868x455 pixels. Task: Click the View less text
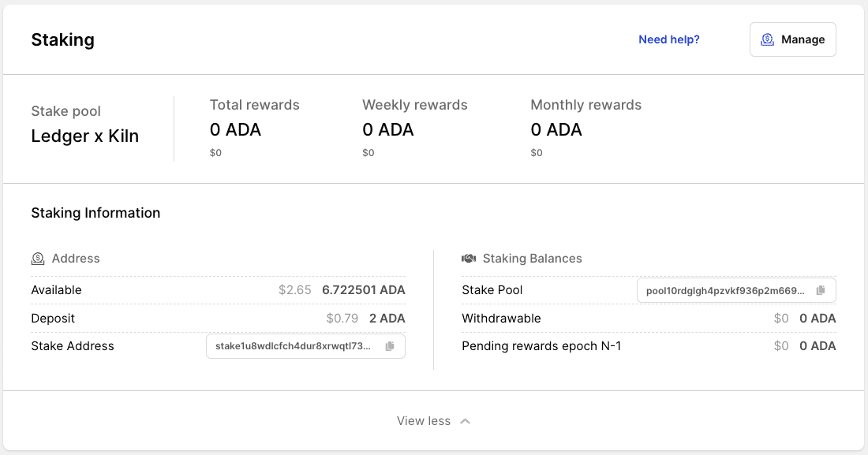pos(424,421)
